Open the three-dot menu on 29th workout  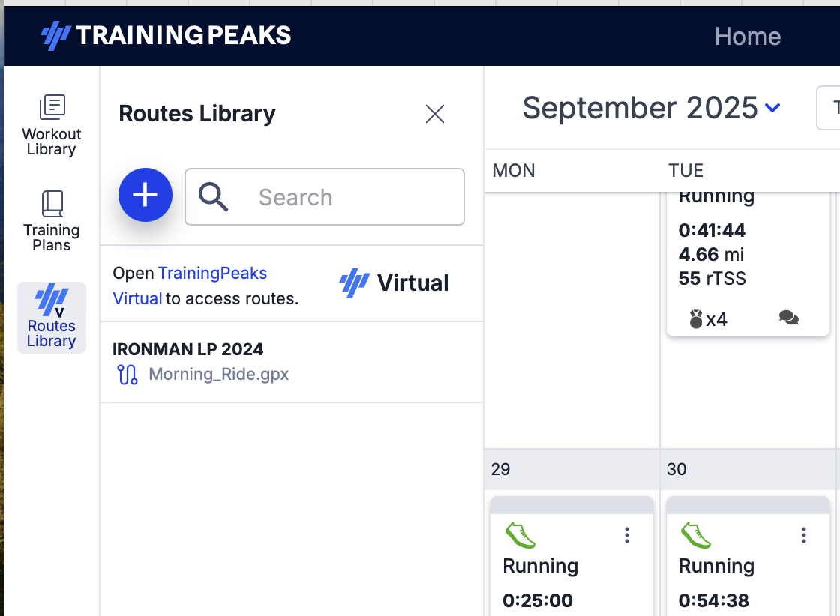pyautogui.click(x=627, y=534)
